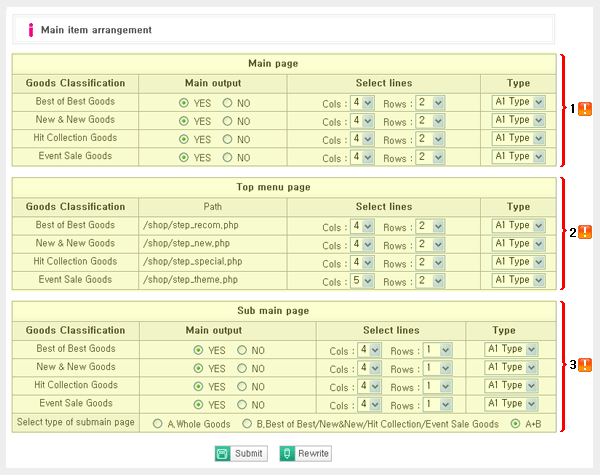Click the orange alert icon beside section 3

(x=585, y=365)
